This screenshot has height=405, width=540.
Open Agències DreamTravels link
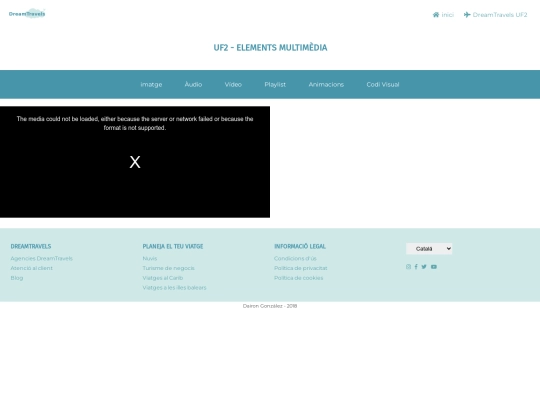(42, 258)
